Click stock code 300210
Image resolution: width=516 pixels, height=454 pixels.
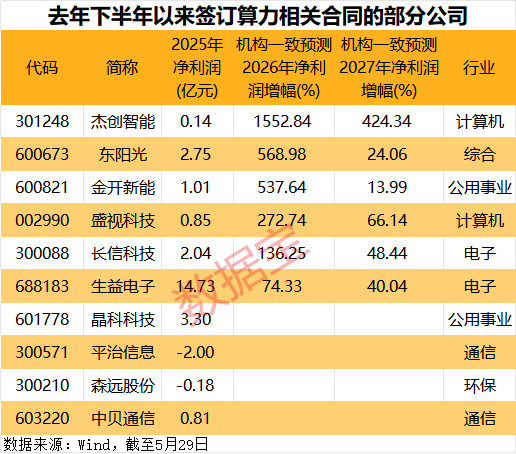tap(42, 385)
